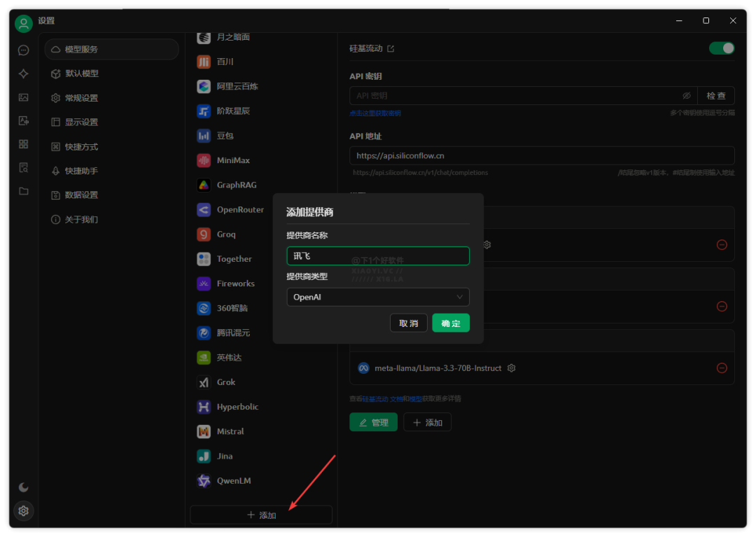Screen dimensions: 756x537
Task: Open 常规设置 settings section
Action: [112, 98]
